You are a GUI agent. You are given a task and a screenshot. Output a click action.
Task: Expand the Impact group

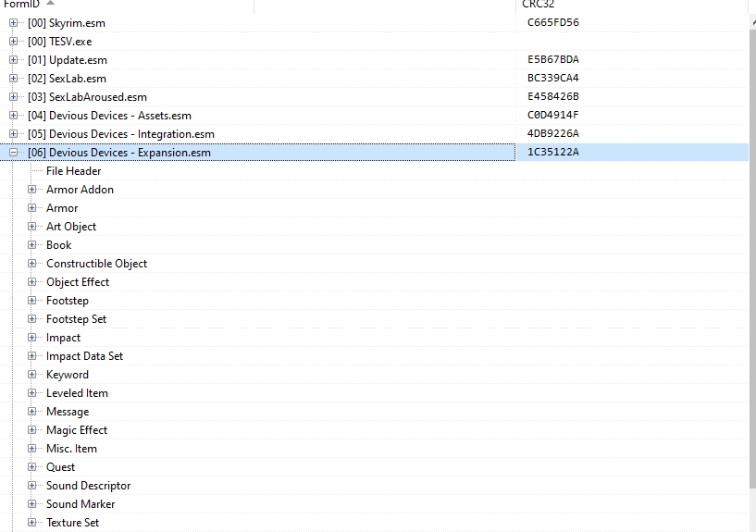coord(31,338)
